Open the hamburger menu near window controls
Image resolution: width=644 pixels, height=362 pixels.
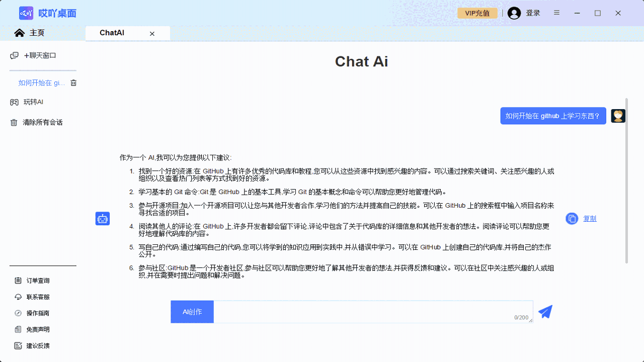coord(556,13)
